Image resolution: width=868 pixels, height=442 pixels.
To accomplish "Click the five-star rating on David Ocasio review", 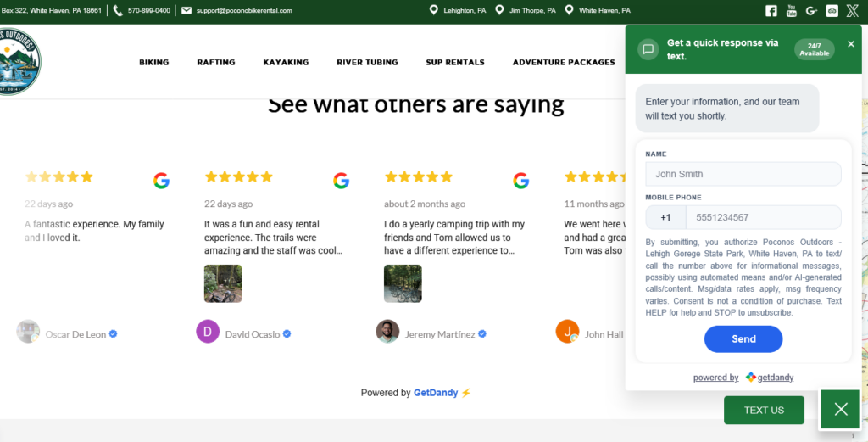I will 238,176.
